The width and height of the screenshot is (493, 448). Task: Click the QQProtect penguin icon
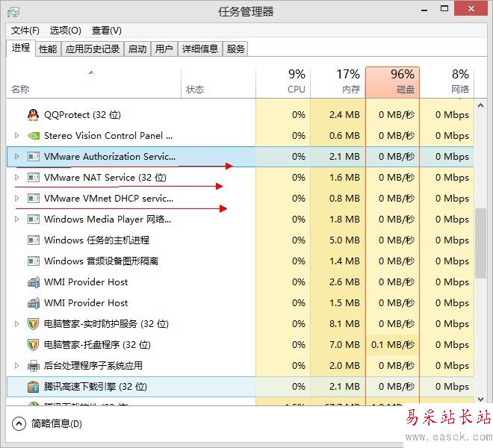[x=34, y=115]
